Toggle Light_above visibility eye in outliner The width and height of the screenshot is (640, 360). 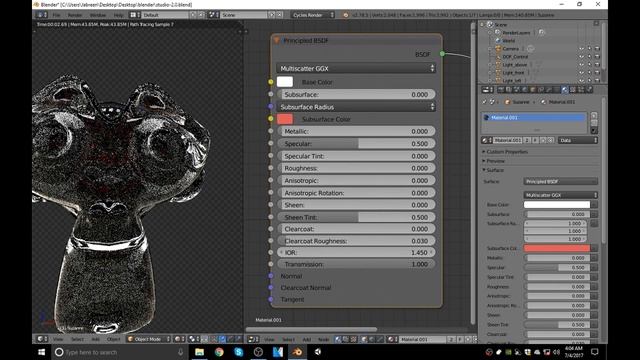coord(581,64)
